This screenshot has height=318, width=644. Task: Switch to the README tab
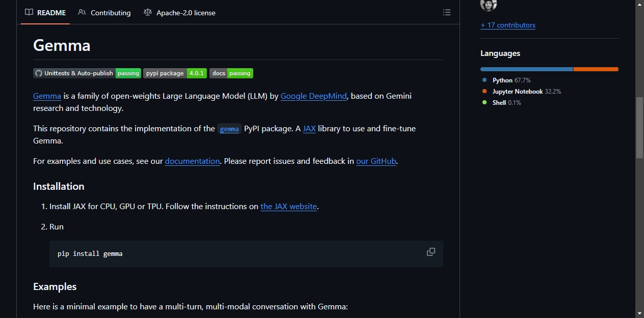point(45,12)
